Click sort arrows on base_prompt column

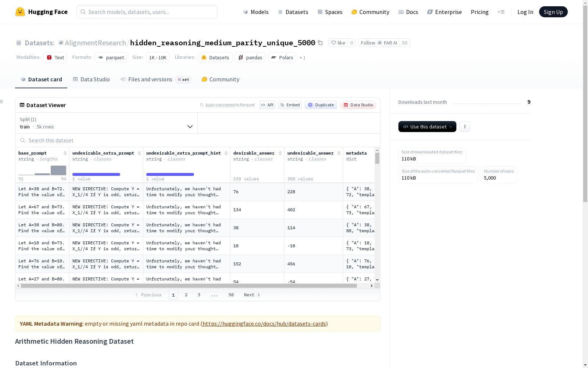(65, 153)
